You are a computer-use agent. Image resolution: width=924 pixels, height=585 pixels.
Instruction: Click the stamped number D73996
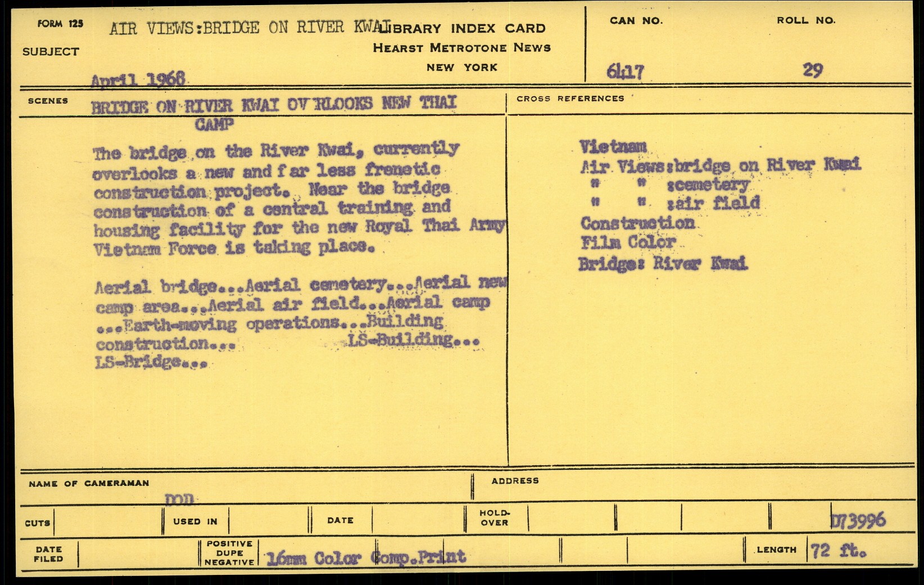click(x=858, y=520)
